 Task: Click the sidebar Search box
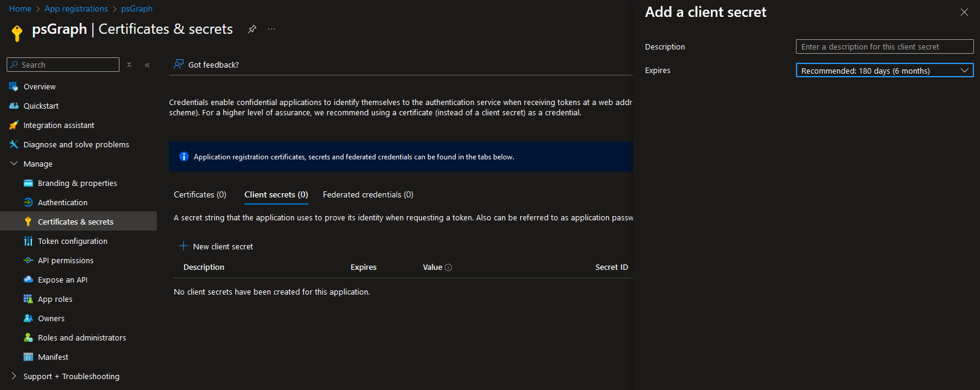coord(63,65)
